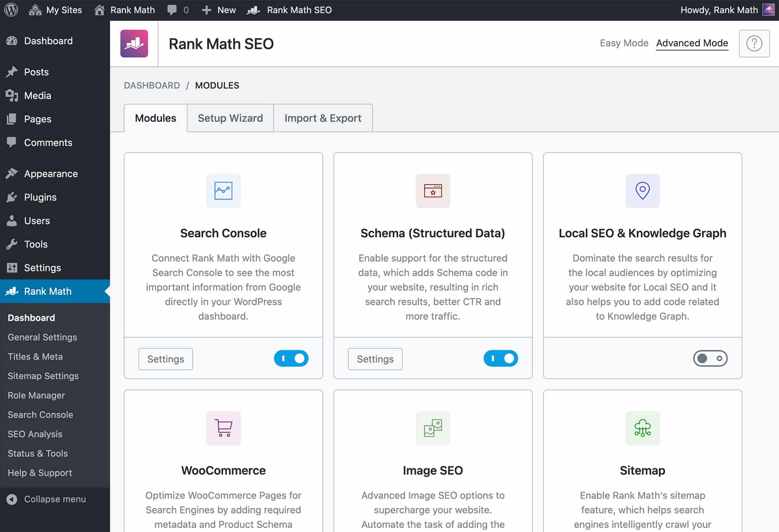Open Rank Math SEO Analysis page

34,433
